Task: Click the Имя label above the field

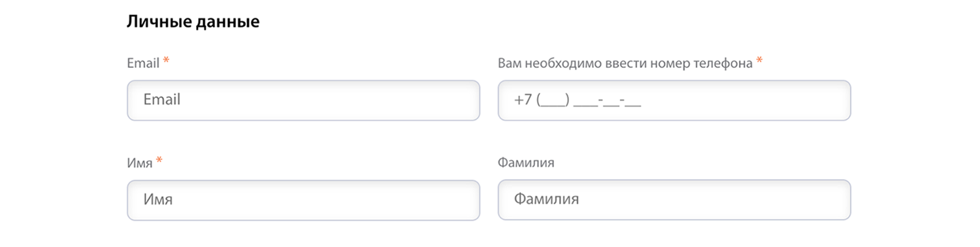Action: click(x=140, y=163)
